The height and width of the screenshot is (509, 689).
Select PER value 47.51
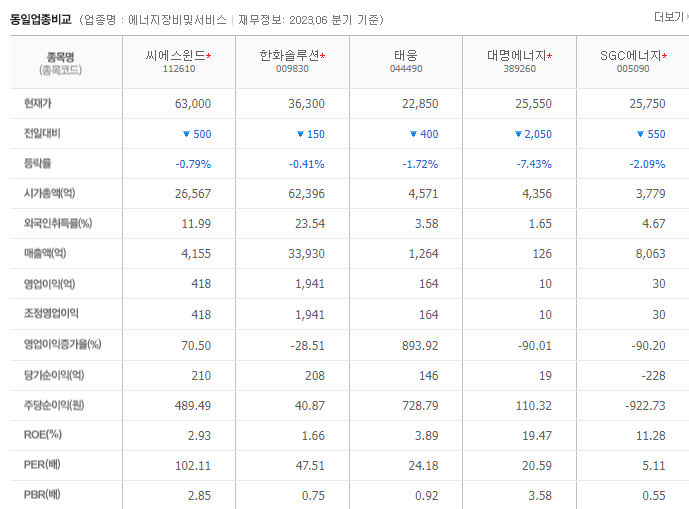[310, 465]
